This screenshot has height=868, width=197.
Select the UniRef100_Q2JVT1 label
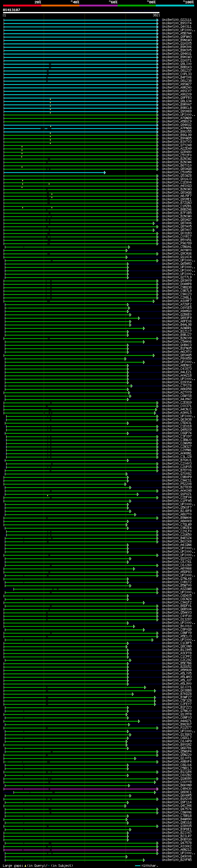pyautogui.click(x=177, y=758)
